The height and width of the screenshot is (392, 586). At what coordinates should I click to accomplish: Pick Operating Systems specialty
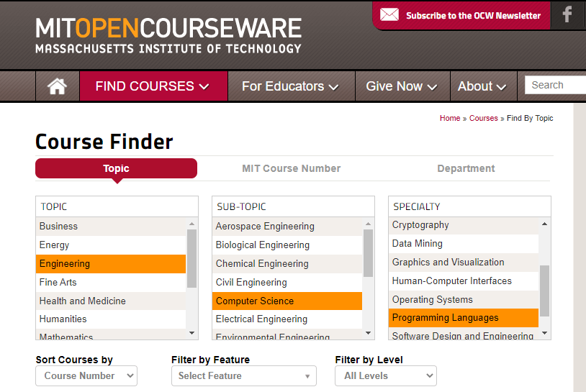pyautogui.click(x=464, y=299)
